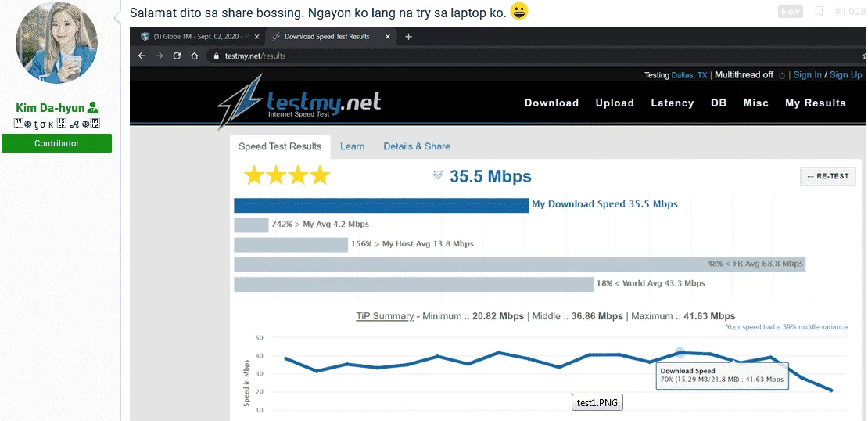This screenshot has width=868, height=421.
Task: Click the power icon beside Multithread off
Action: pos(782,75)
